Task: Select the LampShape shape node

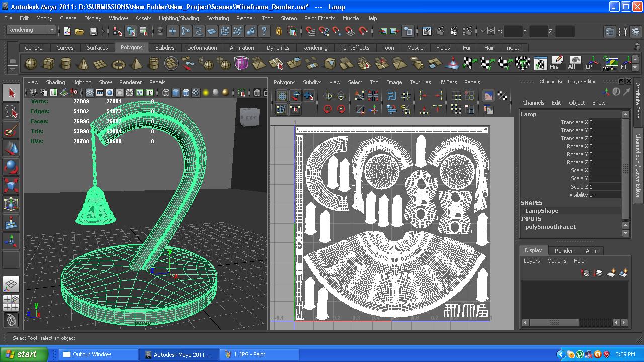Action: click(x=542, y=211)
